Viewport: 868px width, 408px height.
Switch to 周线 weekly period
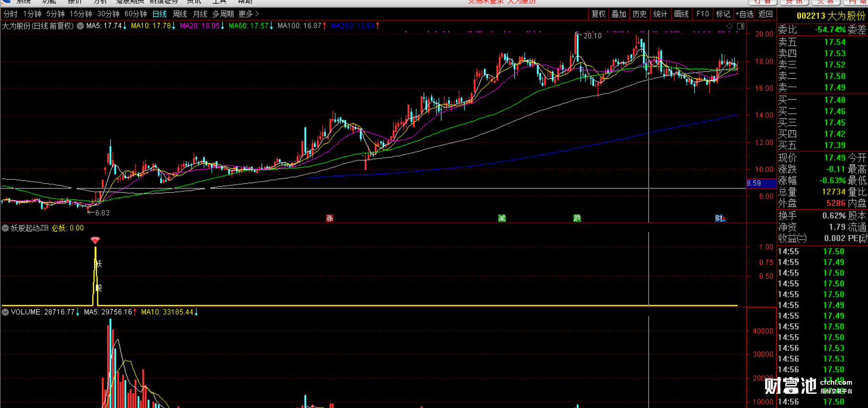coord(180,14)
